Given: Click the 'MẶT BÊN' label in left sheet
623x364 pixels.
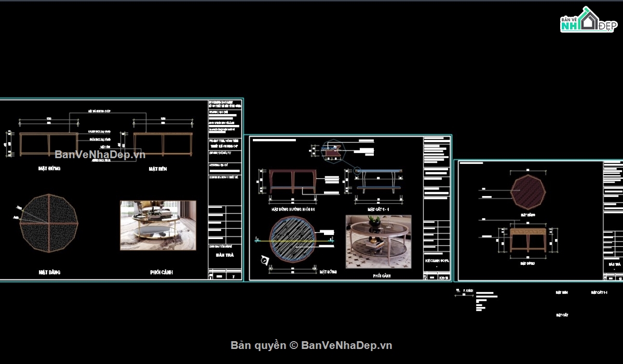Looking at the screenshot, I should [x=158, y=169].
